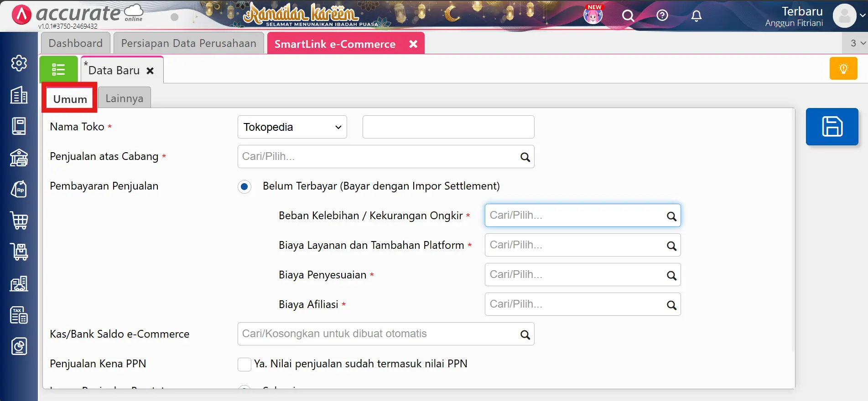Open the Umum tab
Image resolution: width=868 pixels, height=401 pixels.
click(70, 99)
